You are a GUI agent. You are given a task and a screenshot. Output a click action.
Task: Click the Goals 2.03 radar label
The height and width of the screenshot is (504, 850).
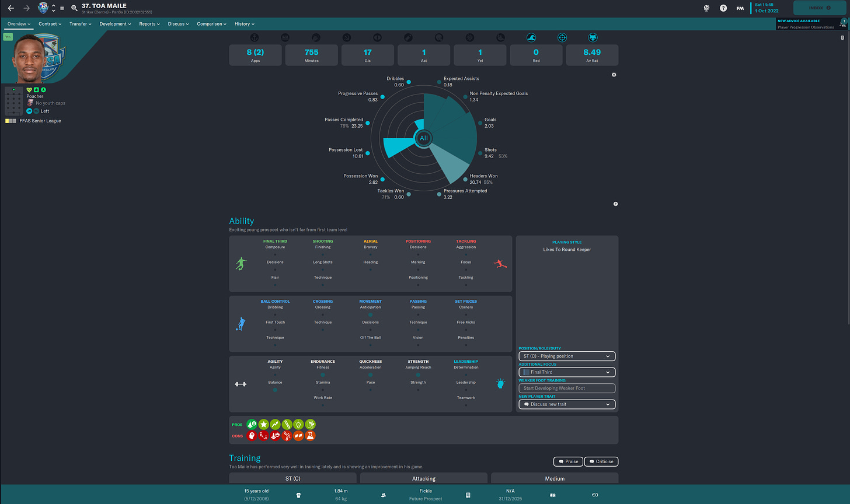pyautogui.click(x=490, y=123)
